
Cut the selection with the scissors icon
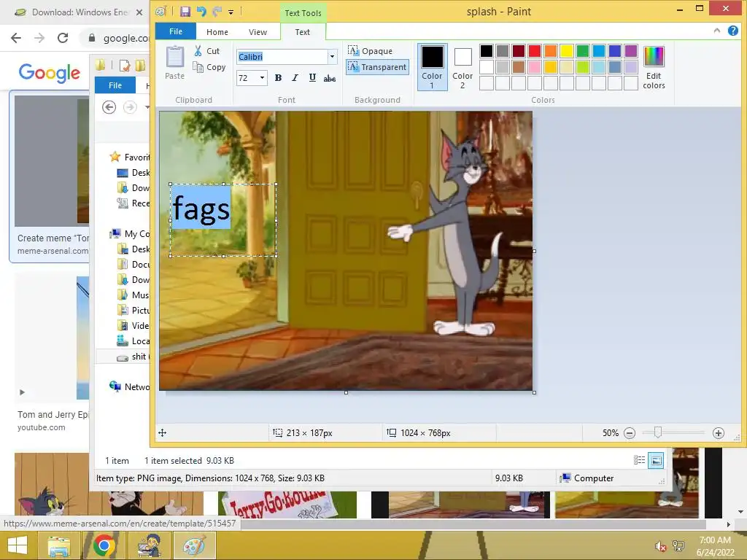tap(206, 50)
